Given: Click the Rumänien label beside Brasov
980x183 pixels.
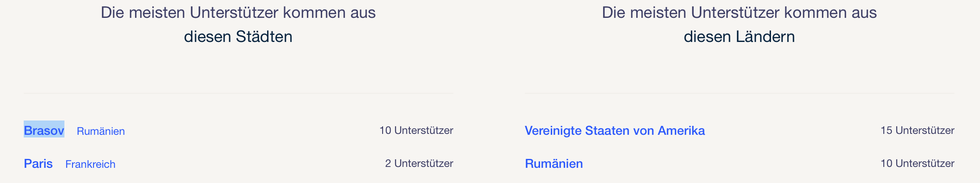Looking at the screenshot, I should click(101, 131).
